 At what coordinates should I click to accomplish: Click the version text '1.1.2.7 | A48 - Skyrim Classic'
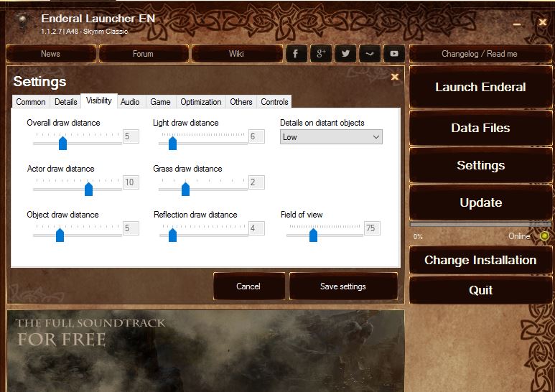tap(84, 32)
